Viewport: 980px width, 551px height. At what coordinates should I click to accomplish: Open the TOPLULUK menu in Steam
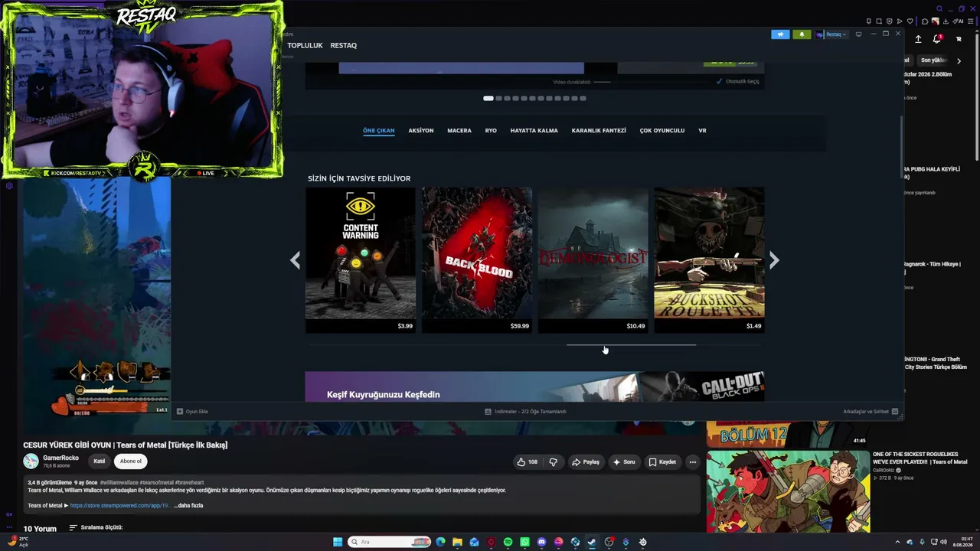pos(305,45)
